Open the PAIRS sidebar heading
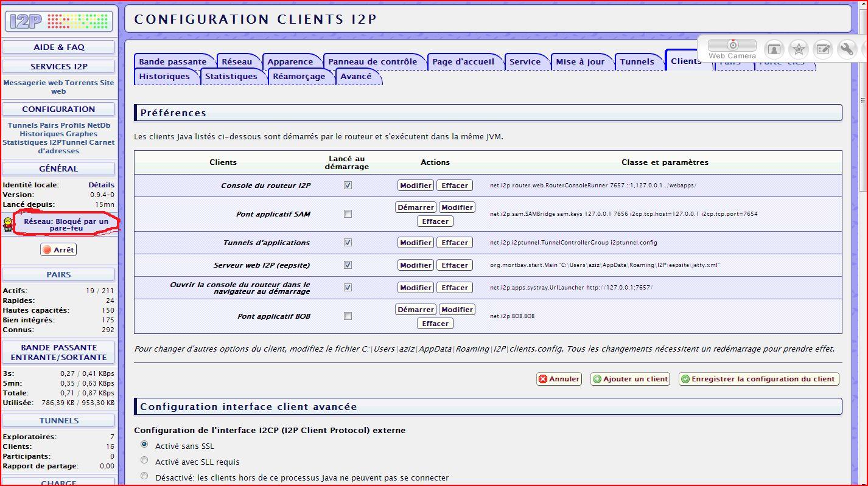868x486 pixels. click(58, 274)
